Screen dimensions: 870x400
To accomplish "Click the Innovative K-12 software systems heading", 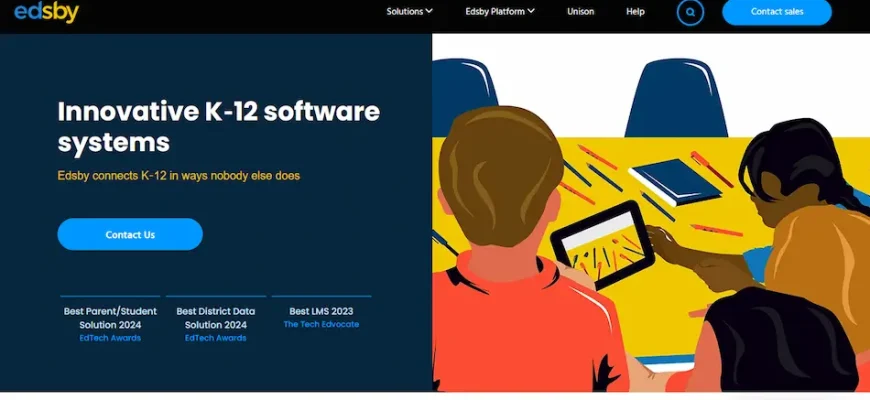I will 218,126.
